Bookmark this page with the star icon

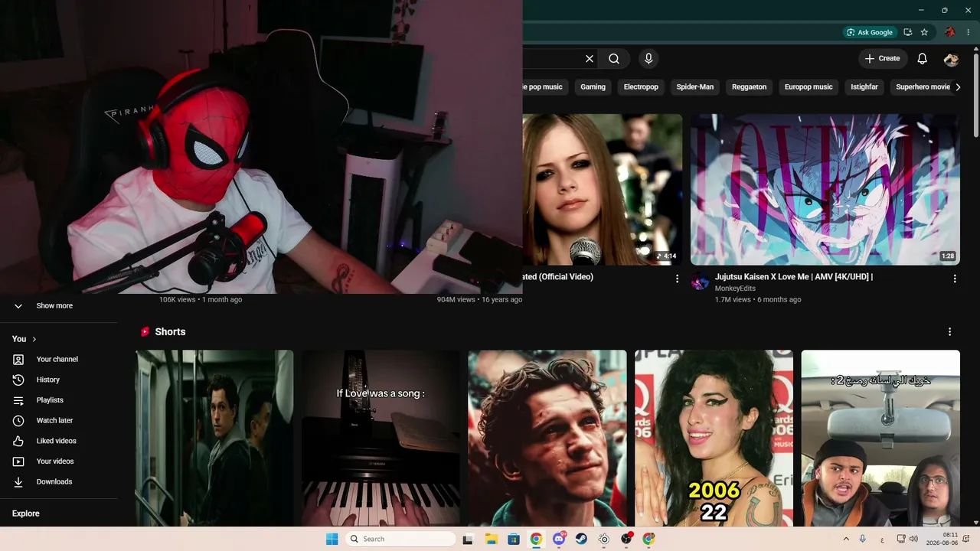(924, 32)
